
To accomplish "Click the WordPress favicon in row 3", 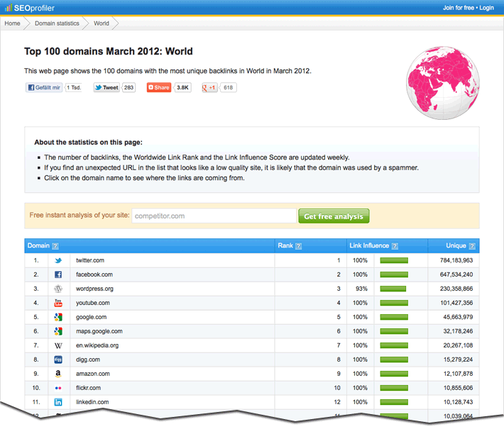I will 58,289.
